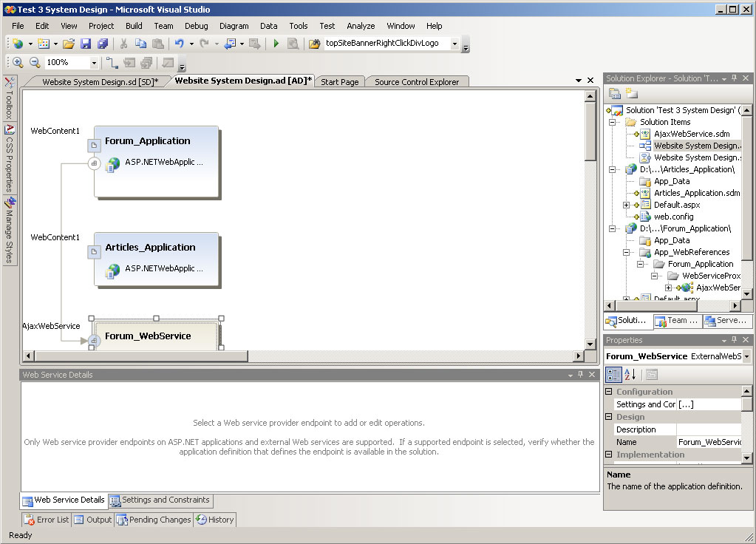The image size is (756, 544).
Task: Sort the properties alphabetically
Action: pos(630,374)
